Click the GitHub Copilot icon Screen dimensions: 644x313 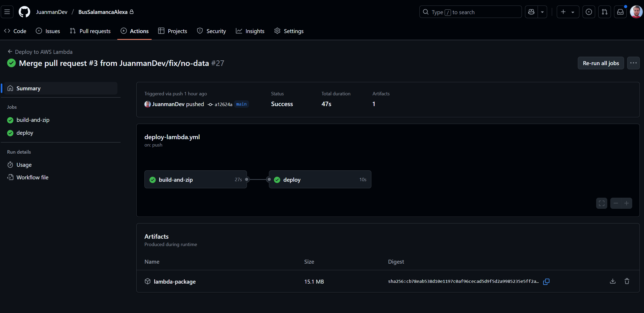click(531, 12)
